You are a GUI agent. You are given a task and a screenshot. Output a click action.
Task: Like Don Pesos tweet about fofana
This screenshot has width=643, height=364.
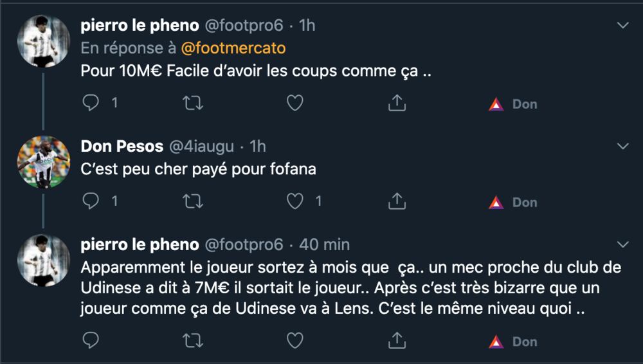tap(295, 201)
